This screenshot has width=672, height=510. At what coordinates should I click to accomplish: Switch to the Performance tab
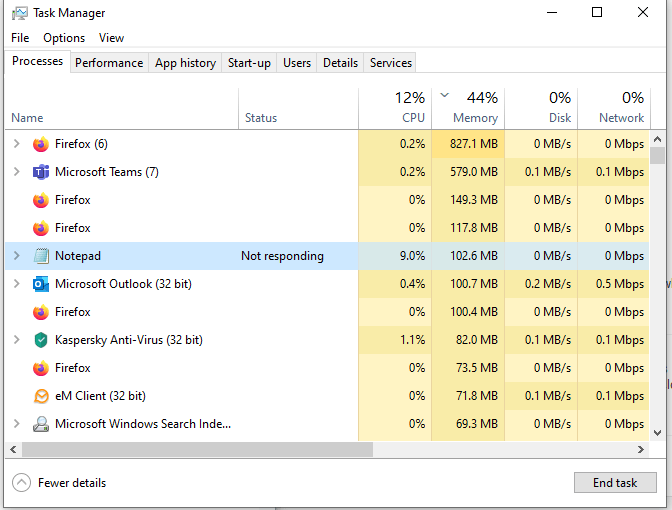109,63
